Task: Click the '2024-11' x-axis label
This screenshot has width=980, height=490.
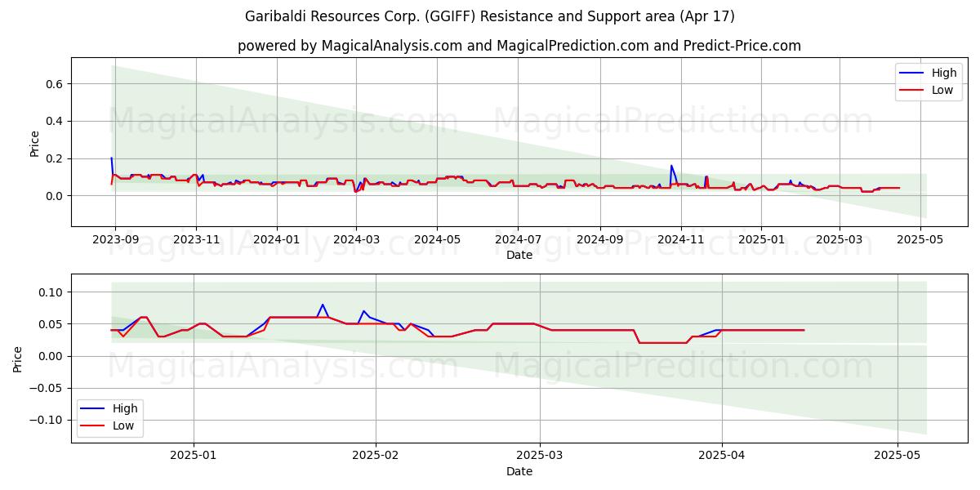Action: coord(680,240)
